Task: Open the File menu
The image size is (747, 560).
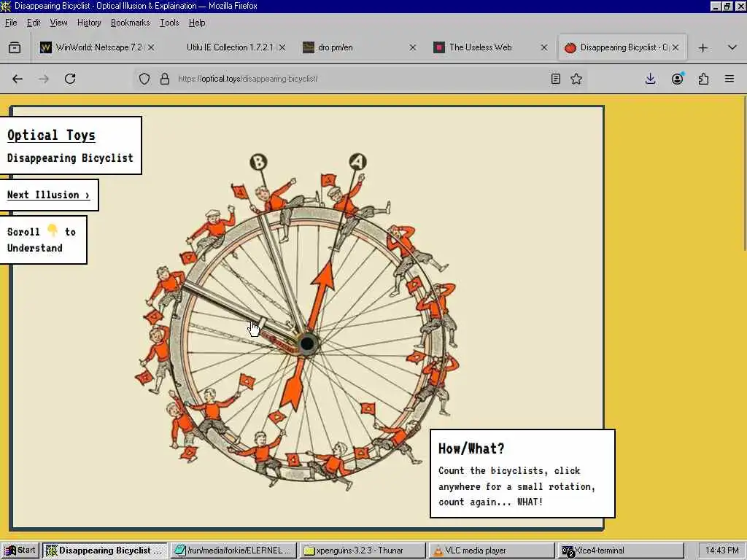Action: pyautogui.click(x=10, y=23)
